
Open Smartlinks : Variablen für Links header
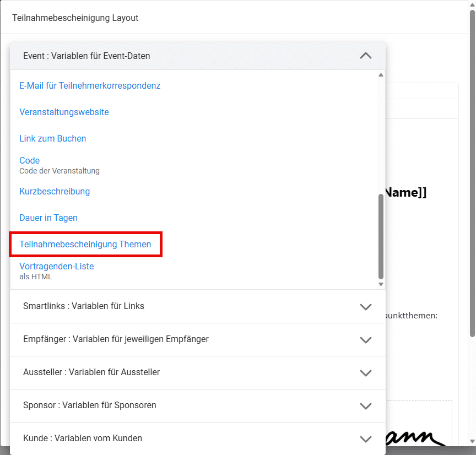[84, 306]
